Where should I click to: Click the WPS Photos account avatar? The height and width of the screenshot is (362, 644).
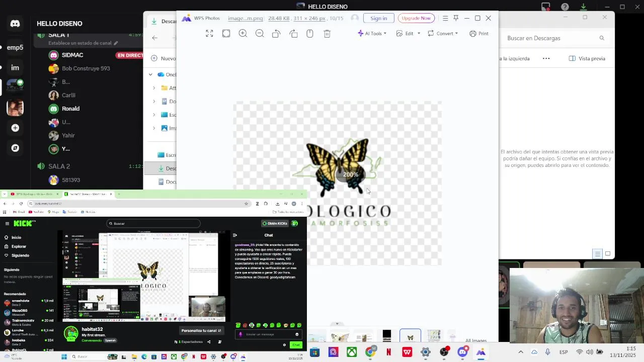click(x=355, y=18)
